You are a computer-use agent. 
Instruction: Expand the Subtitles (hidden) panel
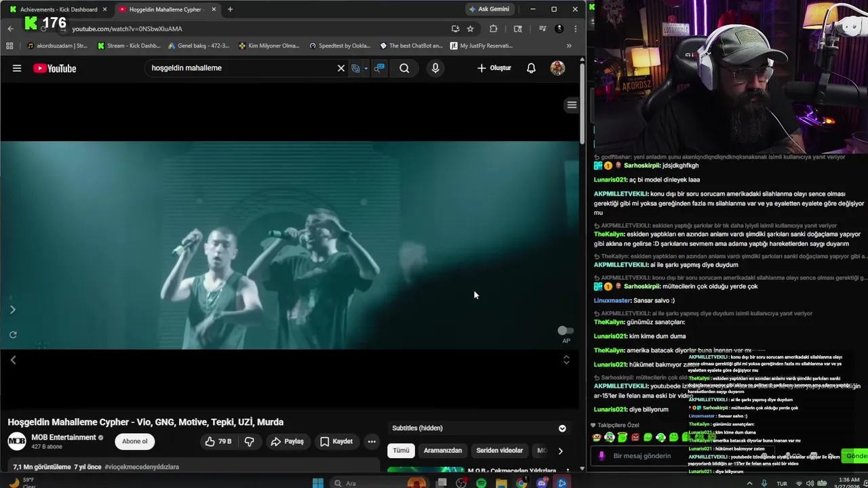point(562,428)
